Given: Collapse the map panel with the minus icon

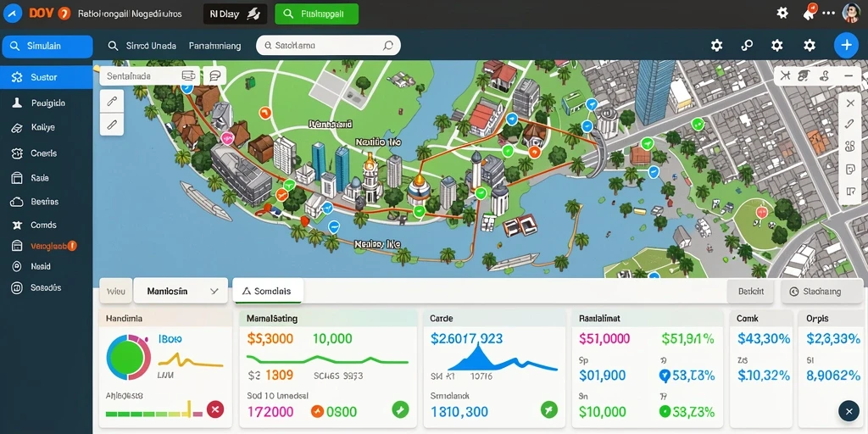Looking at the screenshot, I should (849, 75).
